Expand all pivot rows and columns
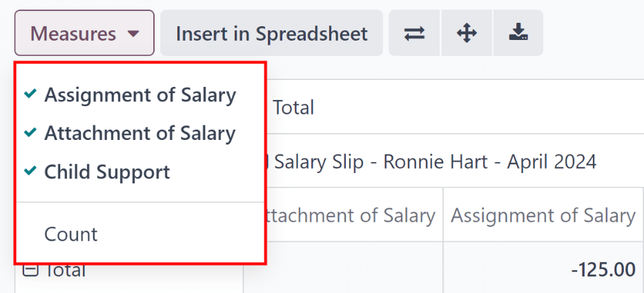 pyautogui.click(x=467, y=33)
